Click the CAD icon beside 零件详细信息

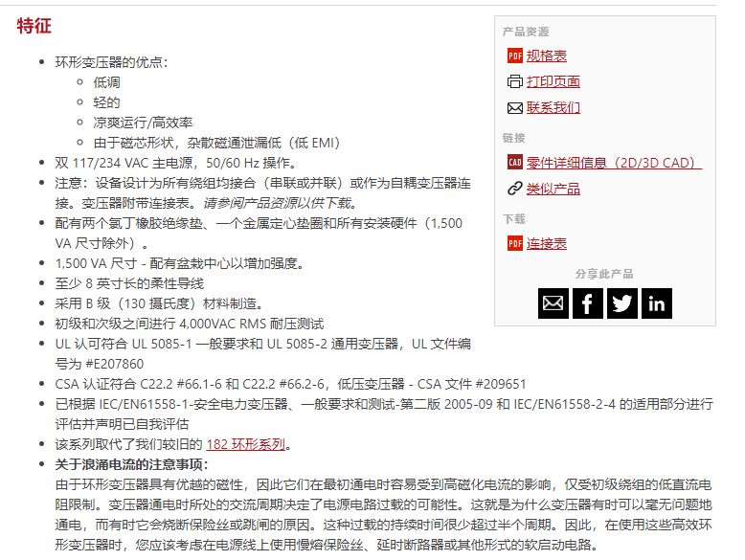514,163
